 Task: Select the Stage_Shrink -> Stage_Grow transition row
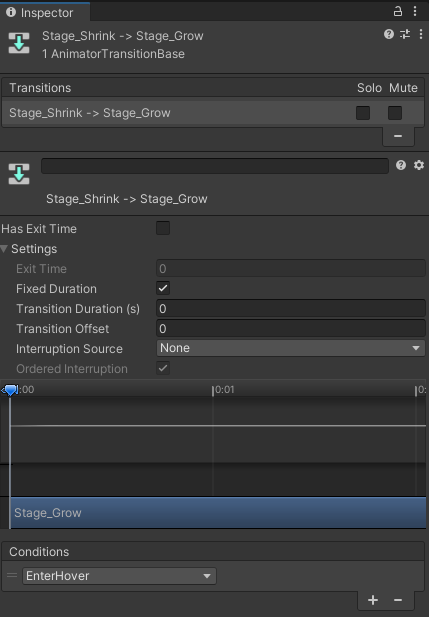pos(213,113)
